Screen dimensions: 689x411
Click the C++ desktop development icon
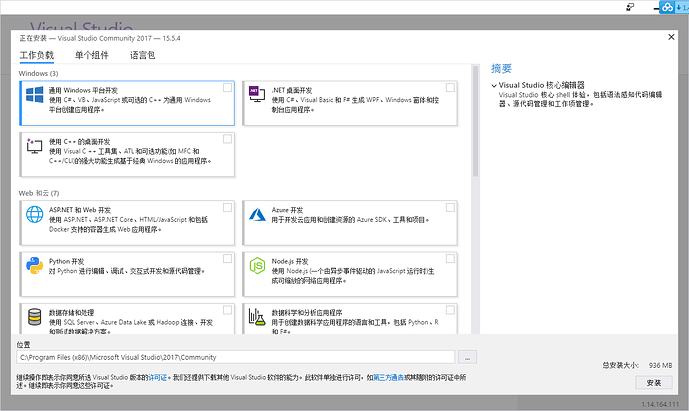point(34,146)
